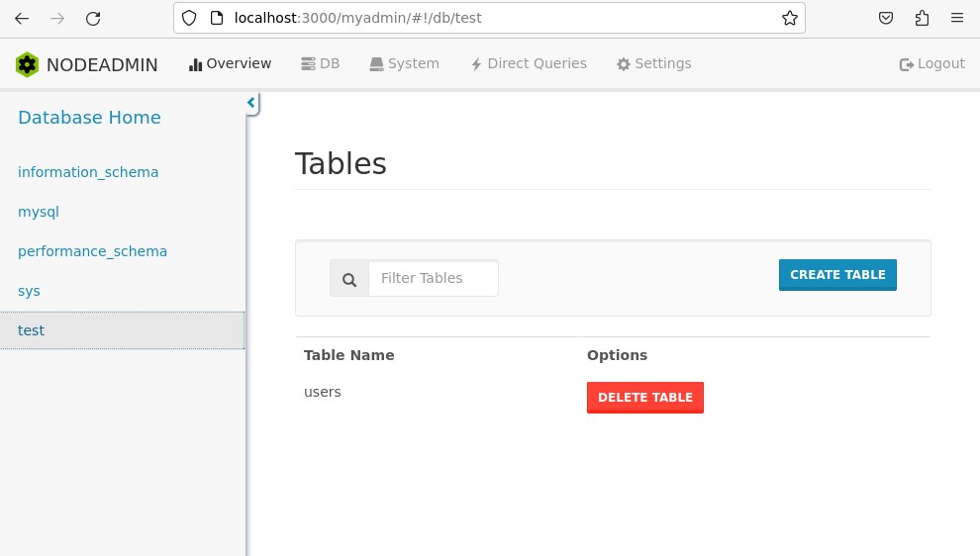Open the Settings page
This screenshot has height=556, width=980.
coord(653,63)
